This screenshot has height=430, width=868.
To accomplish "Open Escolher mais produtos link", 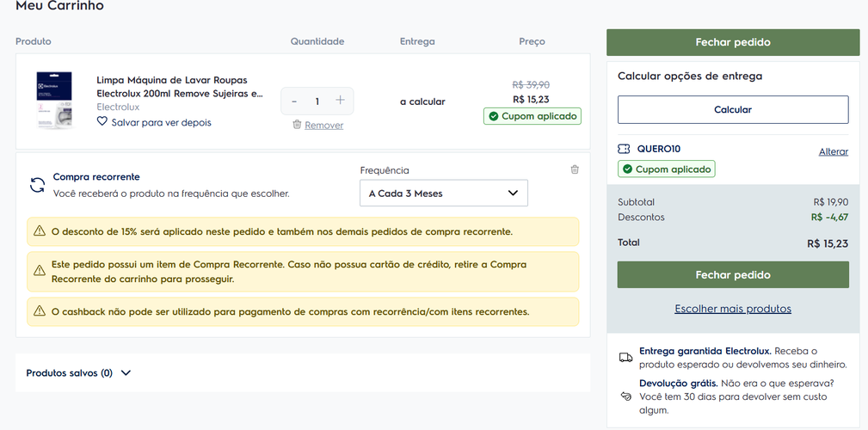I will [x=733, y=309].
